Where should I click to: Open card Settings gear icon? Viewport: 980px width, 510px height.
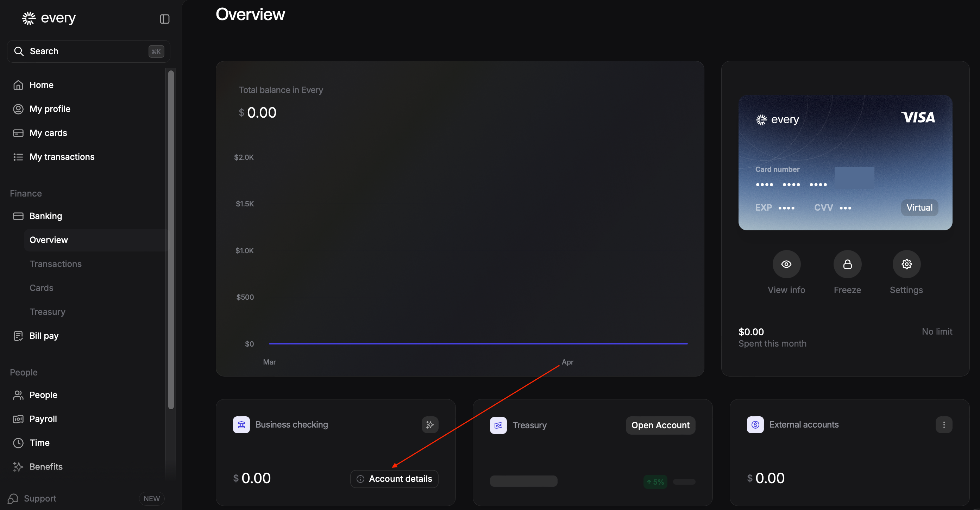[906, 264]
